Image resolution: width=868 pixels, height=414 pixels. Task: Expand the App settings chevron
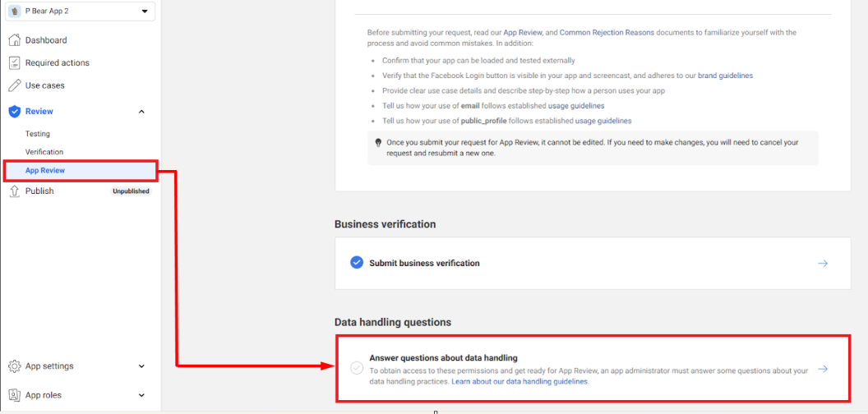point(141,366)
